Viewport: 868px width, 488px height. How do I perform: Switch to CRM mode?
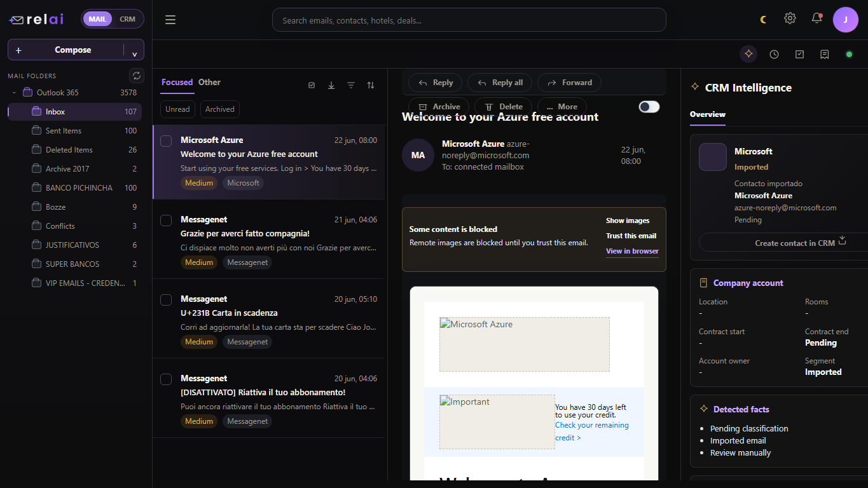[x=128, y=19]
